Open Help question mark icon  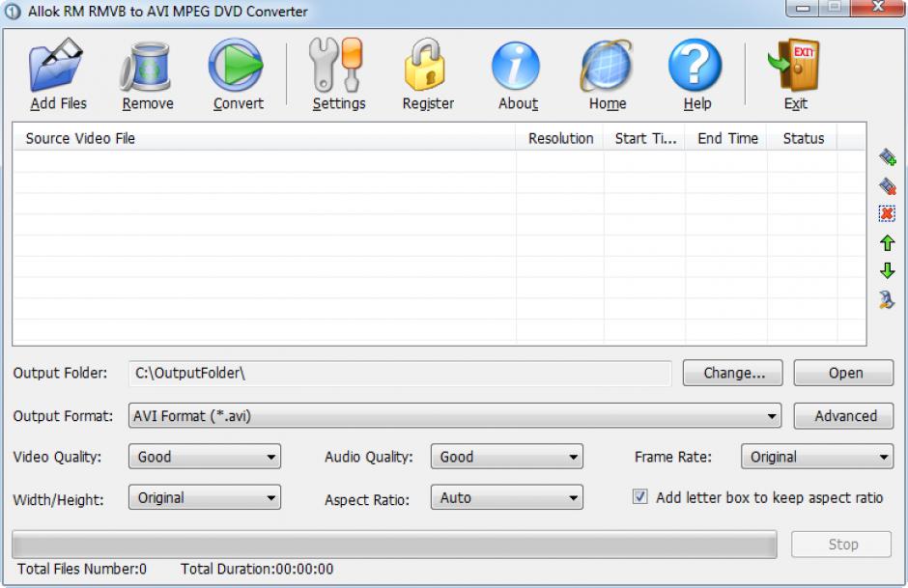(x=695, y=66)
